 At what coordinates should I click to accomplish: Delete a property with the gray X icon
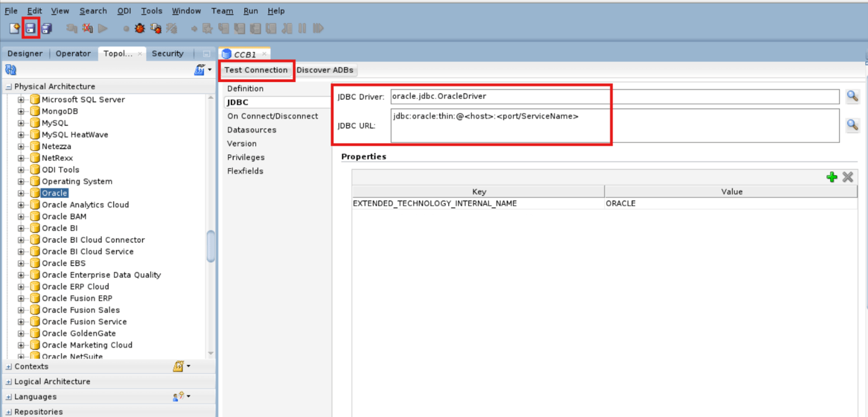click(848, 177)
